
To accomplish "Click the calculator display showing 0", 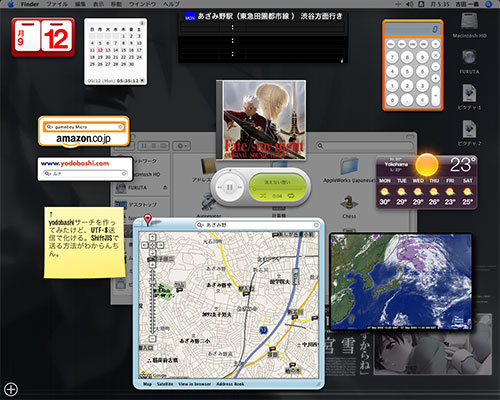I will (x=413, y=29).
